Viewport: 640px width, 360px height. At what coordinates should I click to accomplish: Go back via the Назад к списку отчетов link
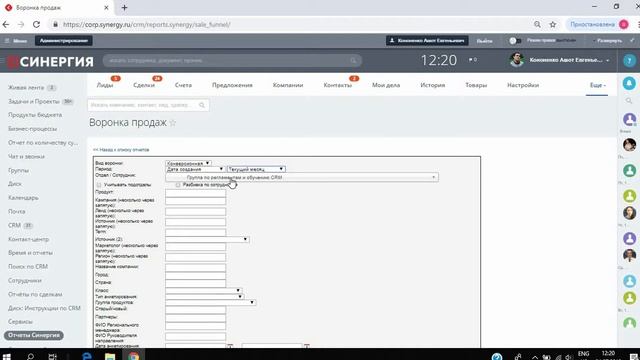pyautogui.click(x=121, y=150)
